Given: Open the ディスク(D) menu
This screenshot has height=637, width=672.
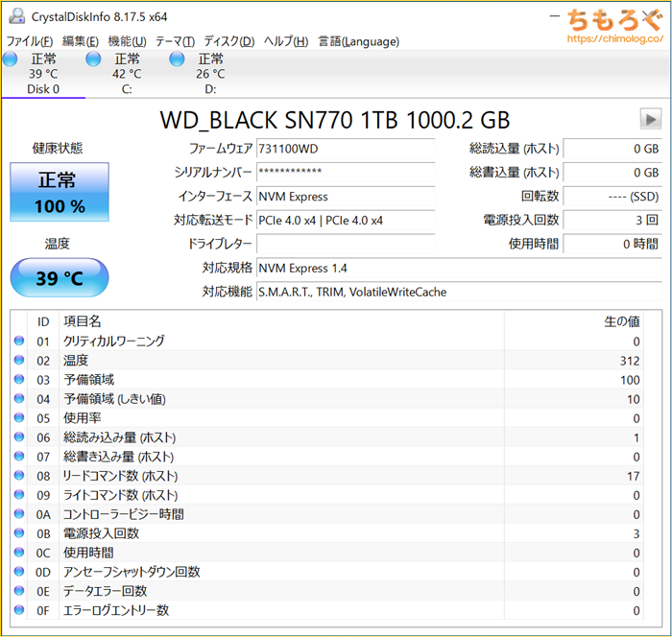Looking at the screenshot, I should click(228, 41).
